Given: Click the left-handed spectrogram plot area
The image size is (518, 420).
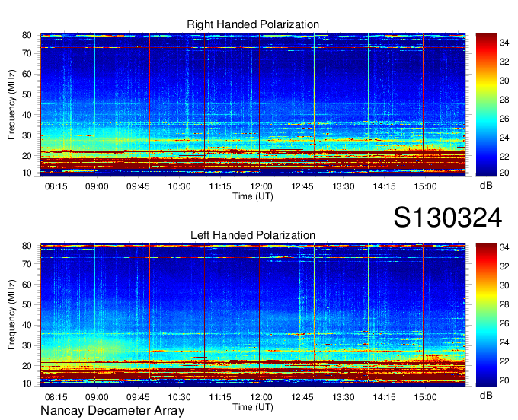Looking at the screenshot, I should pyautogui.click(x=253, y=315).
